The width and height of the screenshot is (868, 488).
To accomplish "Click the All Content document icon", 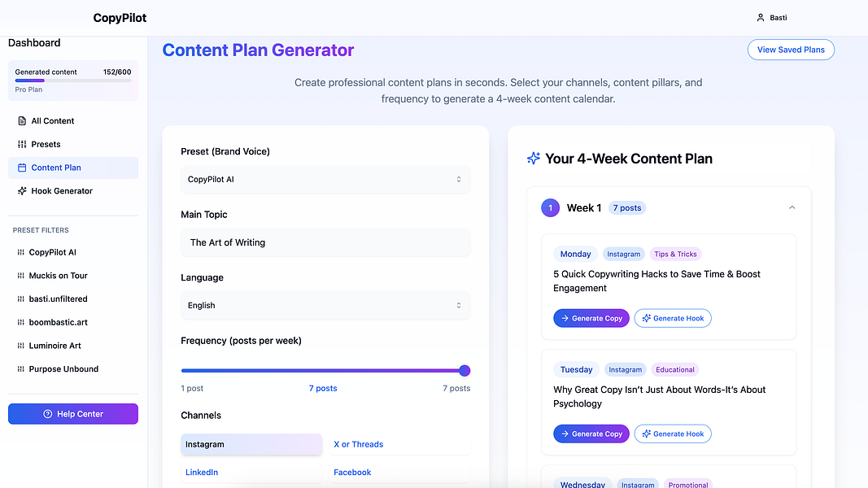I will click(x=22, y=120).
